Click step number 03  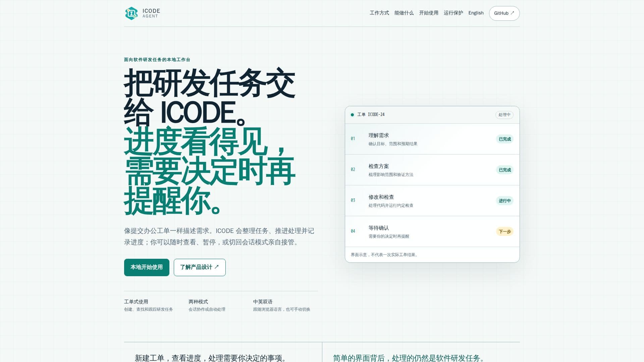[353, 200]
